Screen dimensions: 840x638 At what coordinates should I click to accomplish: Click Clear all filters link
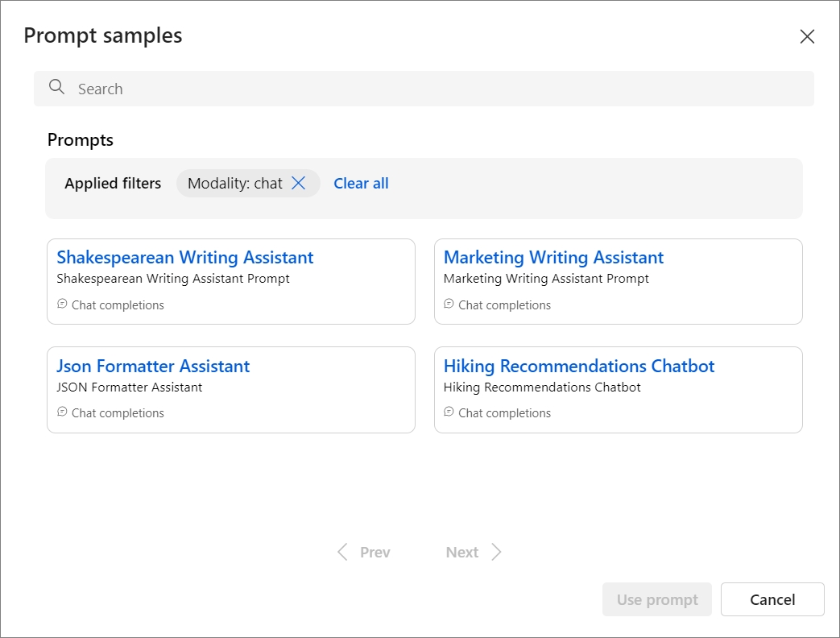361,184
